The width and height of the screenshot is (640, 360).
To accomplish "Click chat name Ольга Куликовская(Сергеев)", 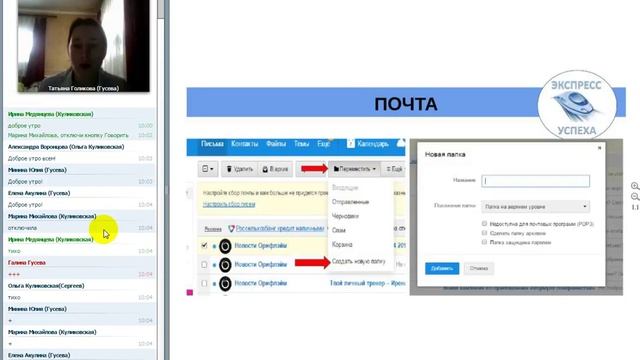I will pos(46,286).
